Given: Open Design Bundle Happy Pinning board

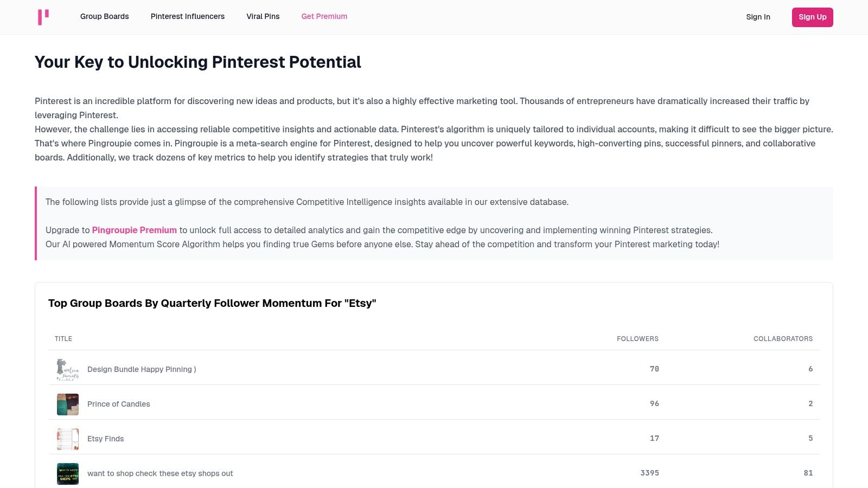Looking at the screenshot, I should coord(142,369).
